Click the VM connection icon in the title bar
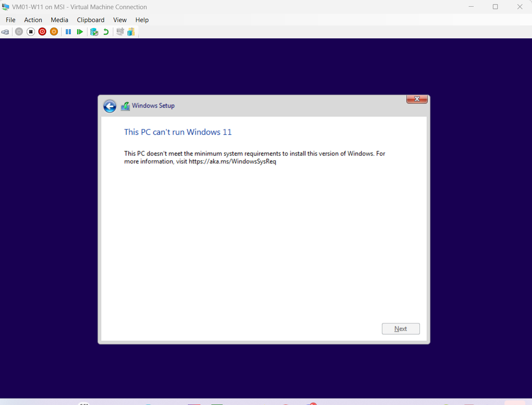532x405 pixels. 5,7
